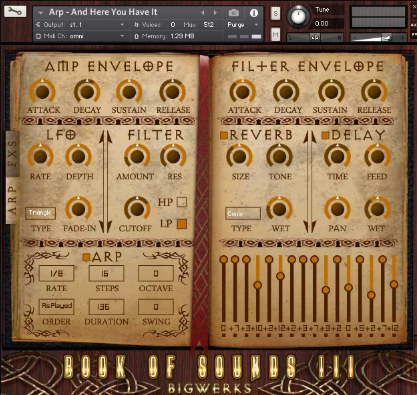Click the Filter Envelope Attack knob
Image resolution: width=417 pixels, height=395 pixels.
[x=243, y=91]
